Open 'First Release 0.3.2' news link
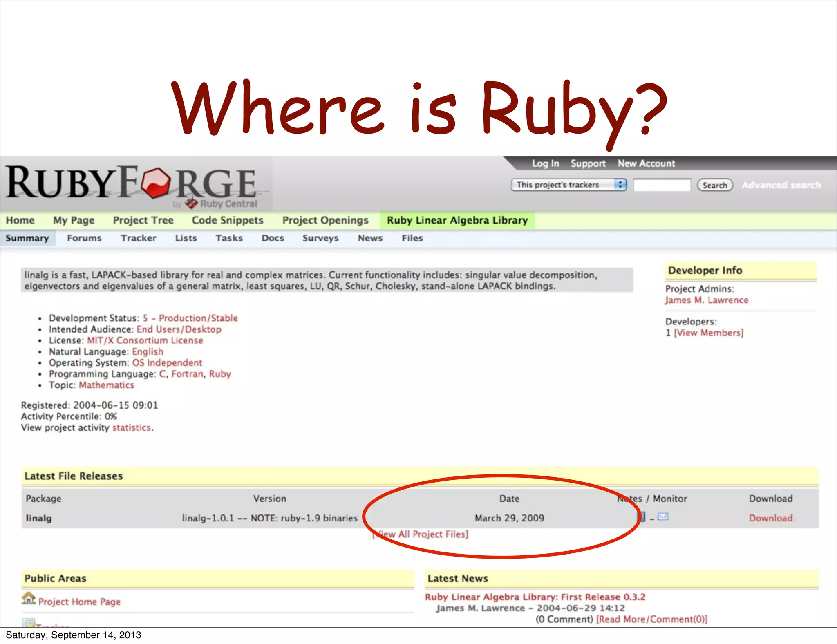 [535, 597]
